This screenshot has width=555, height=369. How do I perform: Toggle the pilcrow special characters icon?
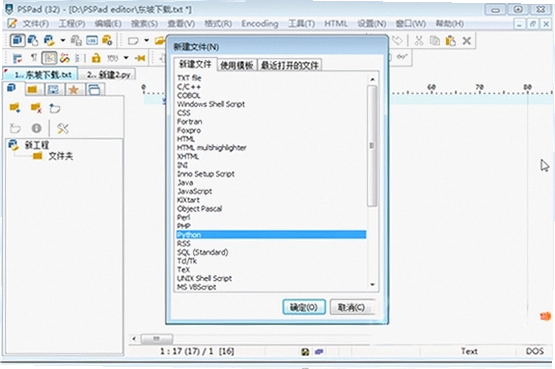click(34, 58)
